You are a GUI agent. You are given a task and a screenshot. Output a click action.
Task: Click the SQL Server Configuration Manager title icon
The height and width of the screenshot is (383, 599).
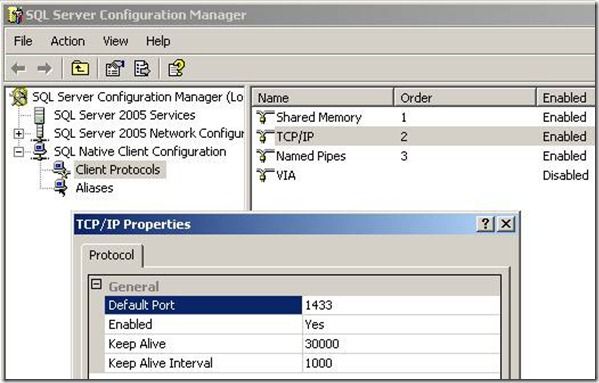point(15,15)
